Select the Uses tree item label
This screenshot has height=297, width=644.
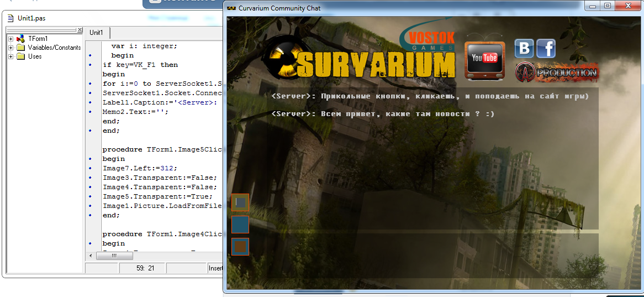coord(34,56)
